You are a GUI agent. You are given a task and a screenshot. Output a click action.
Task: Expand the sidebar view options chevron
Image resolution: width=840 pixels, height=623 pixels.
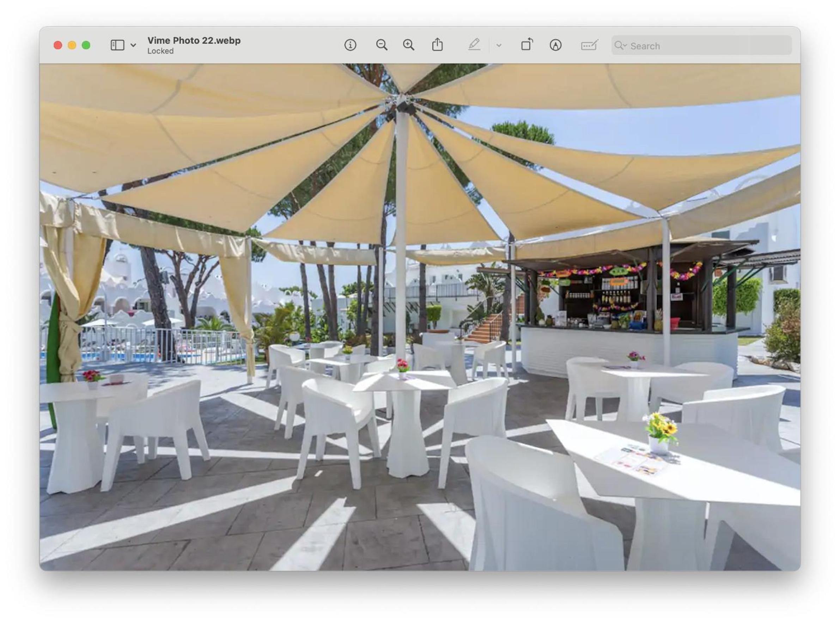(x=133, y=45)
